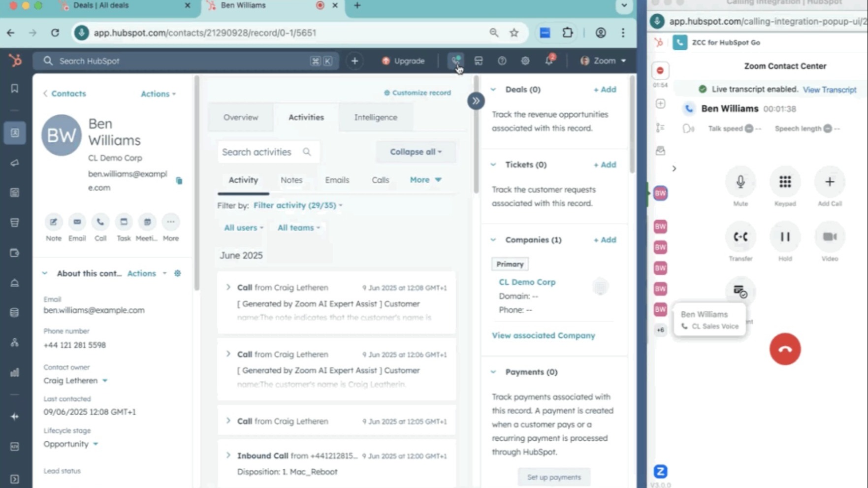Select the Transfer icon in the call controls
The image size is (868, 488).
pos(740,237)
